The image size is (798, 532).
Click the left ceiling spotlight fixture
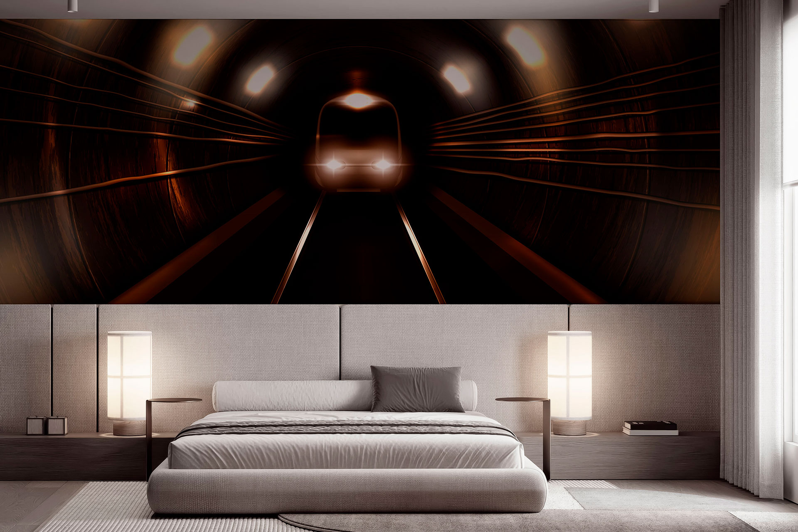pos(72,5)
